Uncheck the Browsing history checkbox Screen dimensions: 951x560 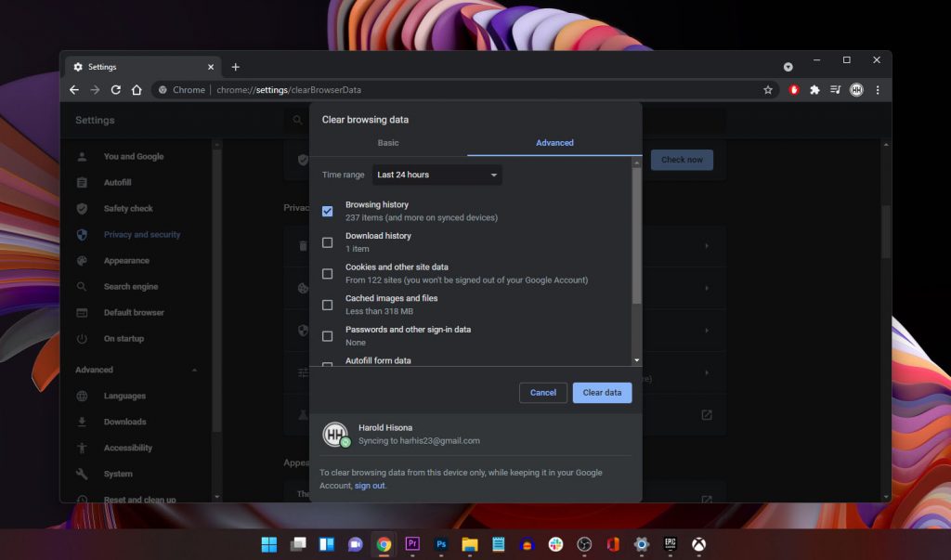coord(328,211)
